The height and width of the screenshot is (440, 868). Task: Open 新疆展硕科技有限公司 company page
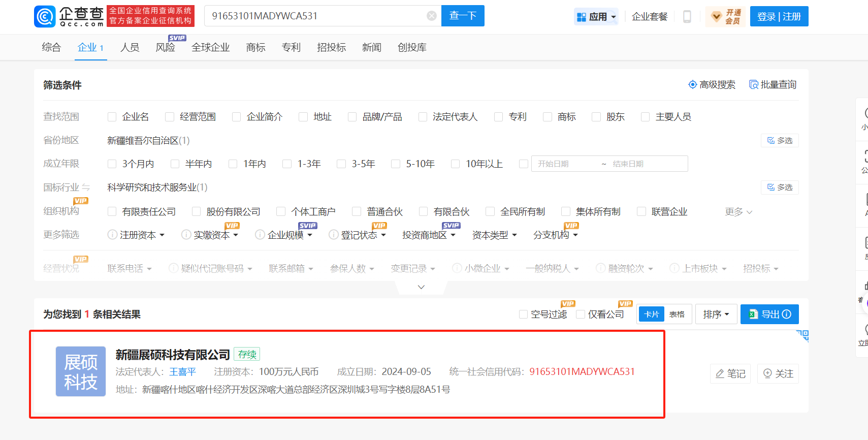coord(173,354)
